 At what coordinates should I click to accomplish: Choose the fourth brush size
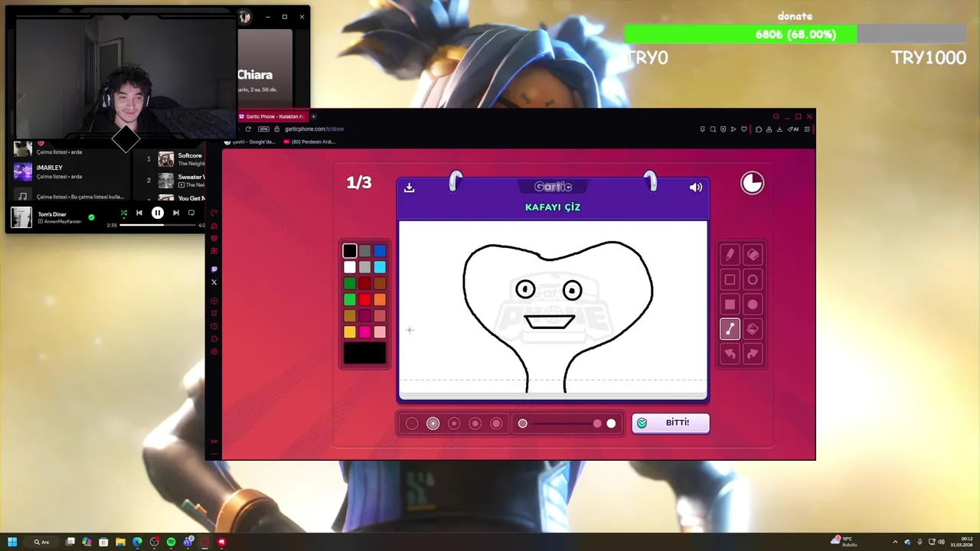475,423
